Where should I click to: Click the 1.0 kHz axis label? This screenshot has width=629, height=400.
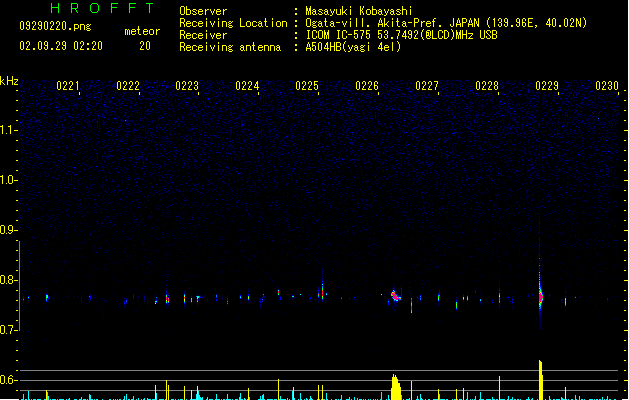click(8, 180)
